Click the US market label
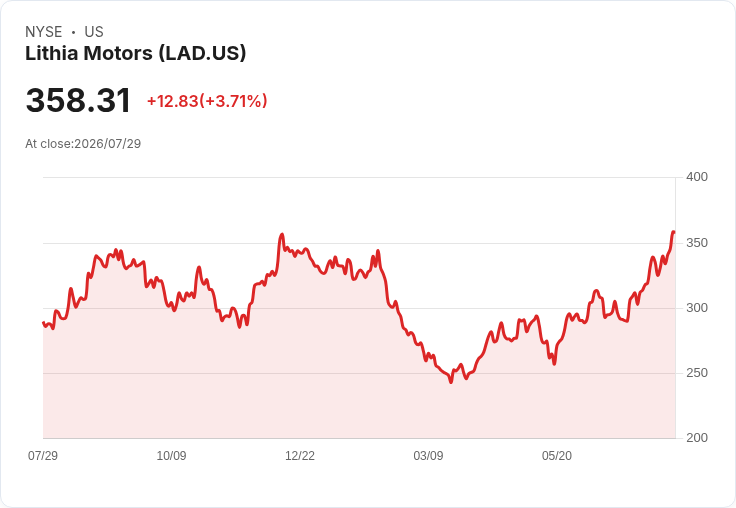Image resolution: width=736 pixels, height=508 pixels. click(x=94, y=32)
